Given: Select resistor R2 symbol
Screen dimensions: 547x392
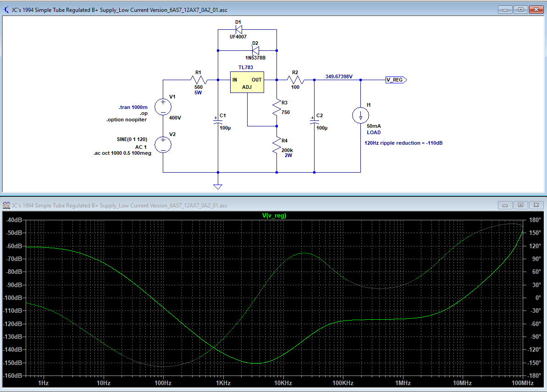Looking at the screenshot, I should coord(295,80).
